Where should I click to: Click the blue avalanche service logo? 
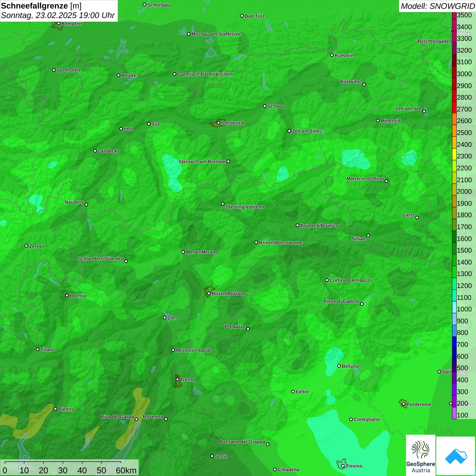click(456, 456)
